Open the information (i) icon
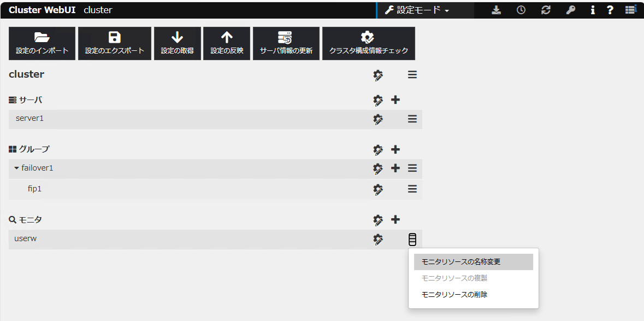Screen dimensions: 644x321 (593, 10)
